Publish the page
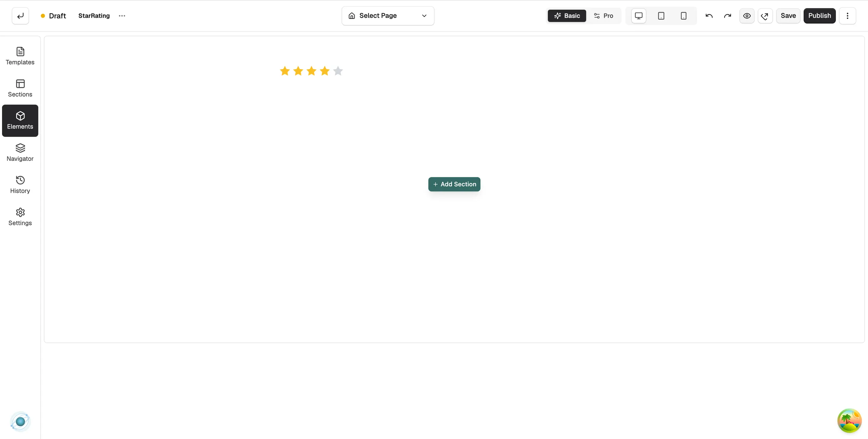 [x=819, y=16]
